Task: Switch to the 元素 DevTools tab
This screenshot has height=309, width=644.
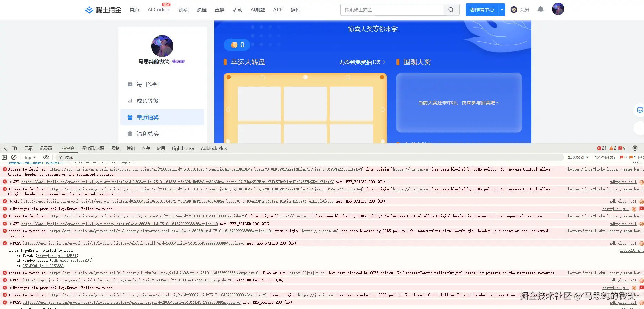Action: pos(28,148)
